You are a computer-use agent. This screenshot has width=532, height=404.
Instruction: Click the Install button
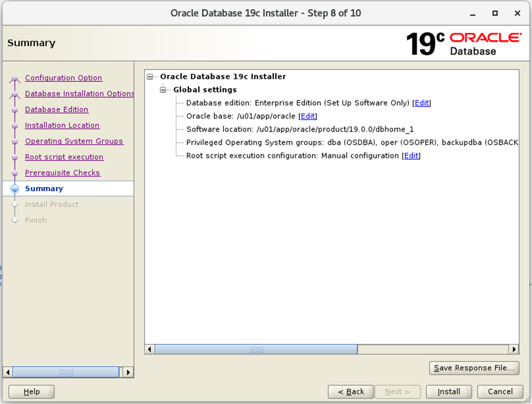[449, 392]
